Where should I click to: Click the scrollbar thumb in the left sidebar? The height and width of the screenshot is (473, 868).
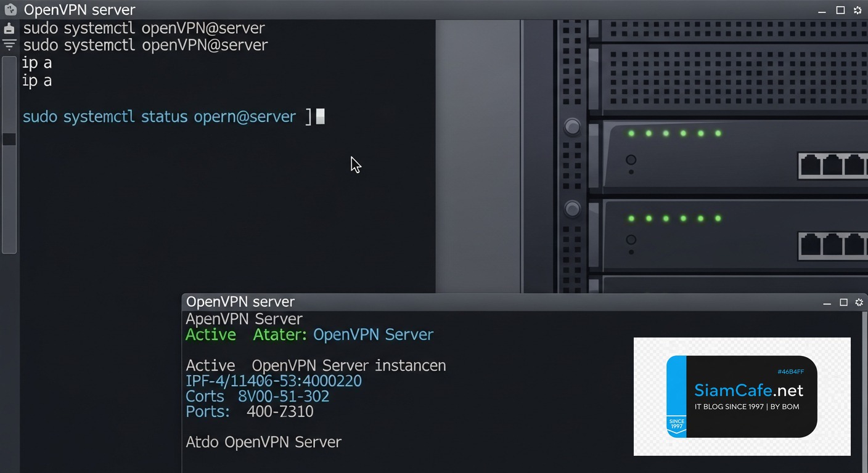click(9, 139)
